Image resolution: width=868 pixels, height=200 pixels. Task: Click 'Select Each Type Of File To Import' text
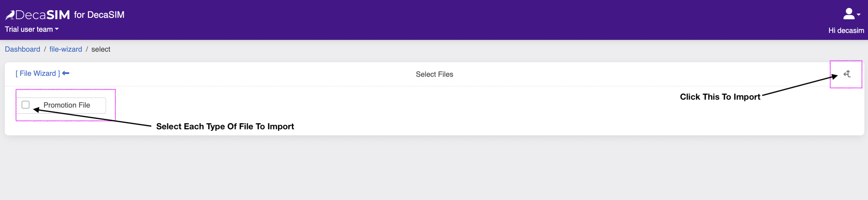click(225, 127)
